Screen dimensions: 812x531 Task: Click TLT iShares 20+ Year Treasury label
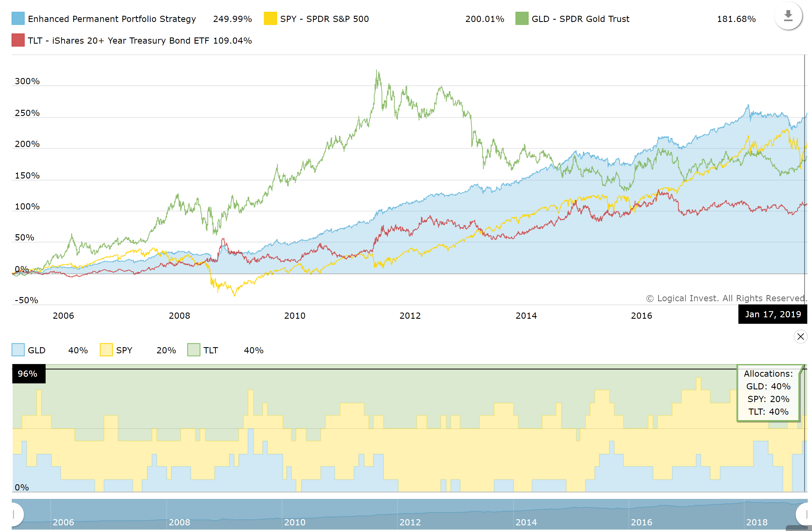(x=118, y=41)
